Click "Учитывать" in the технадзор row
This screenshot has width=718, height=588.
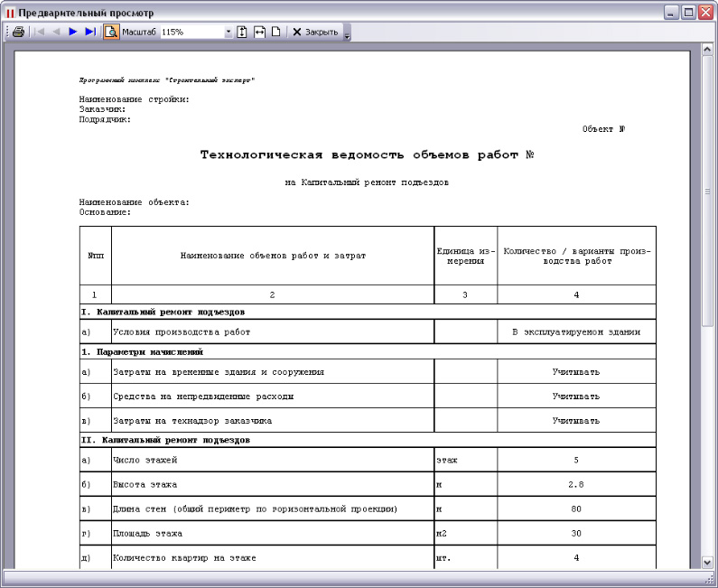576,421
